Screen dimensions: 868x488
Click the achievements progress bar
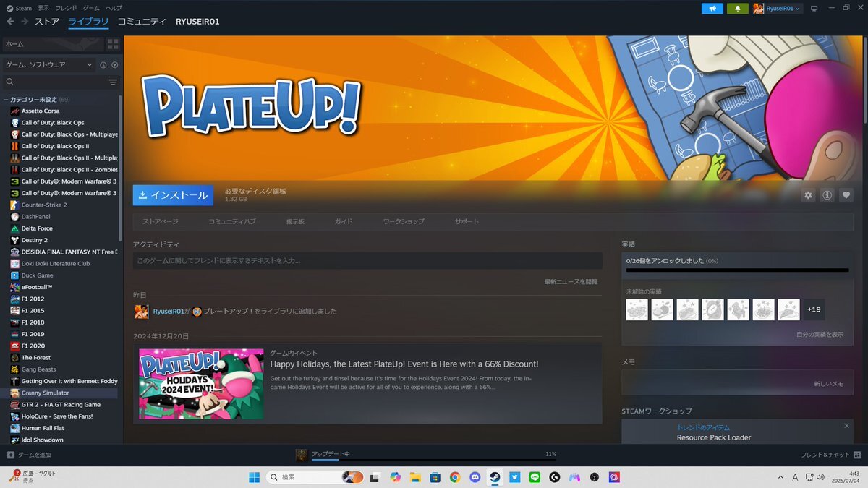pyautogui.click(x=737, y=270)
